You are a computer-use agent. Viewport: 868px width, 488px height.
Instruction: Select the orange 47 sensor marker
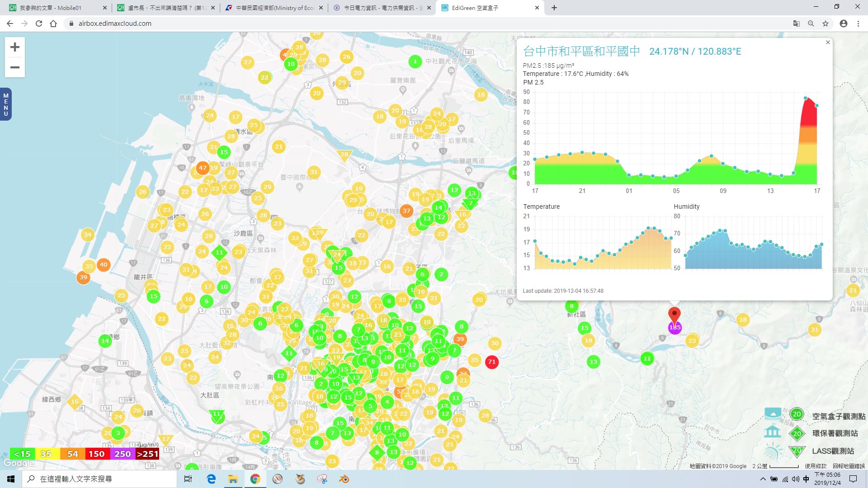(x=203, y=168)
